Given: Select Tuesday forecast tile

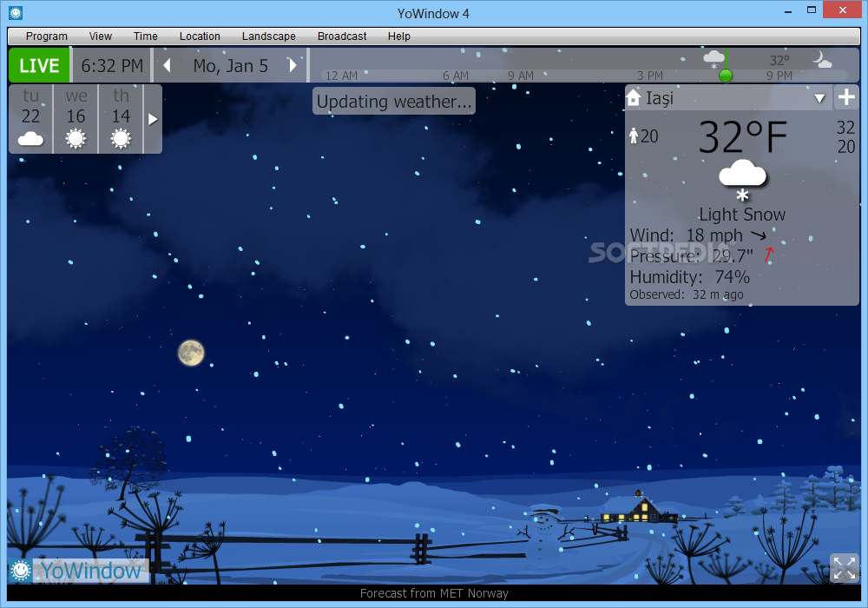Looking at the screenshot, I should click(x=31, y=118).
